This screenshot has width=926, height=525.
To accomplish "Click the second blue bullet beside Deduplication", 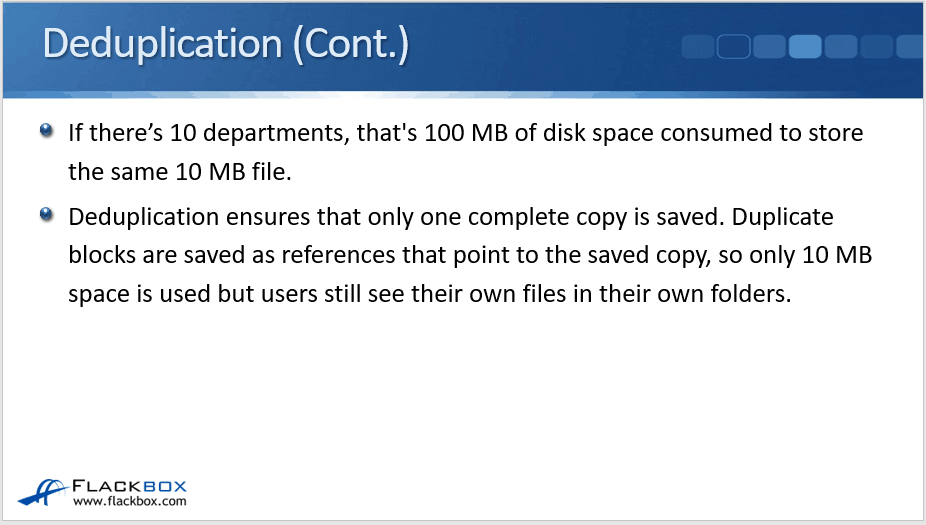I will (x=47, y=215).
